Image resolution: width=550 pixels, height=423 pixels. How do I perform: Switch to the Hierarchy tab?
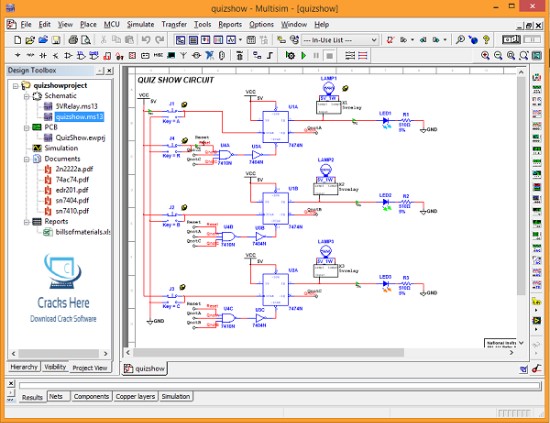24,367
